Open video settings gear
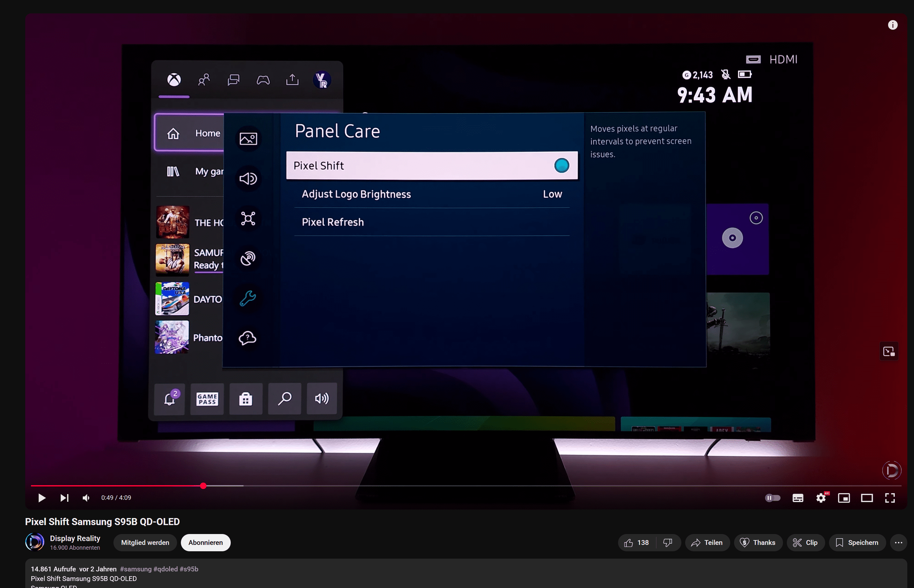The width and height of the screenshot is (914, 588). [821, 498]
